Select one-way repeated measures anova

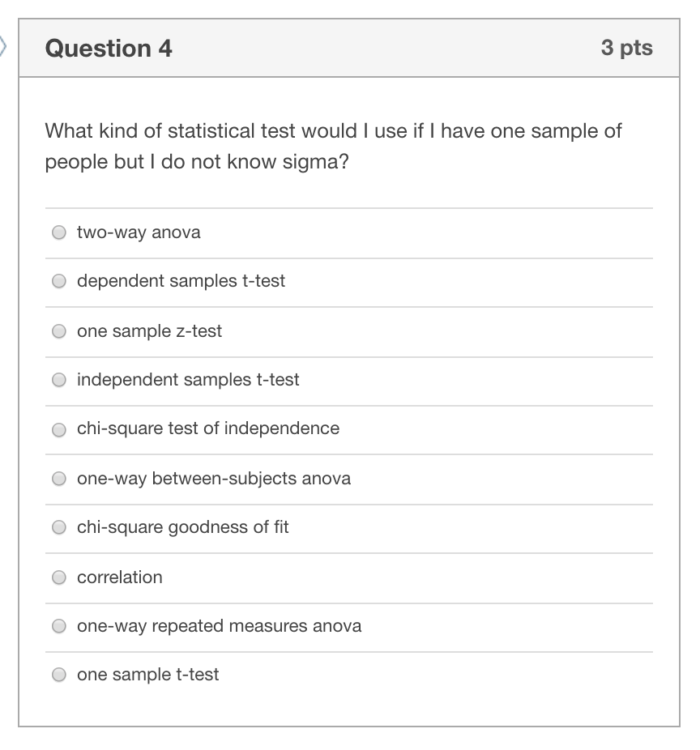point(58,625)
